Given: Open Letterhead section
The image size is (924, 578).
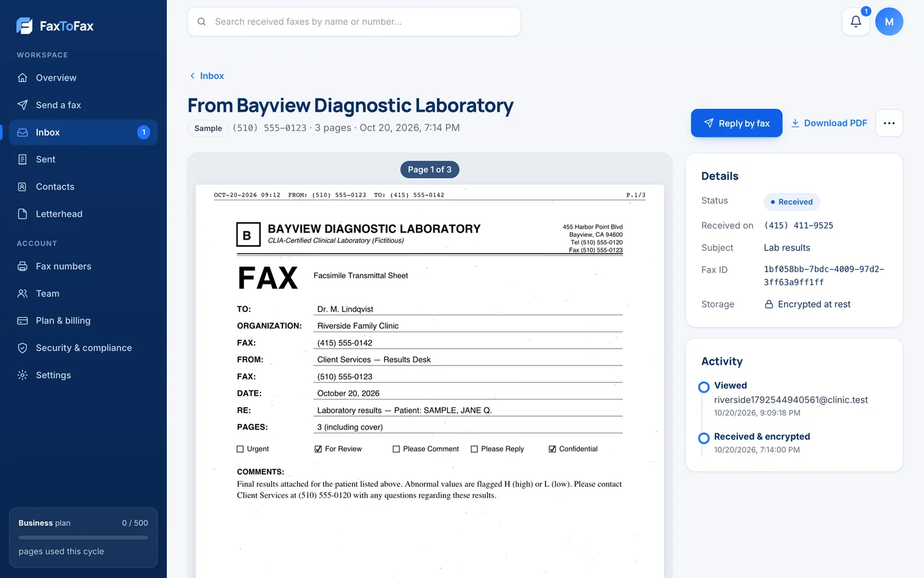Looking at the screenshot, I should click(x=83, y=214).
